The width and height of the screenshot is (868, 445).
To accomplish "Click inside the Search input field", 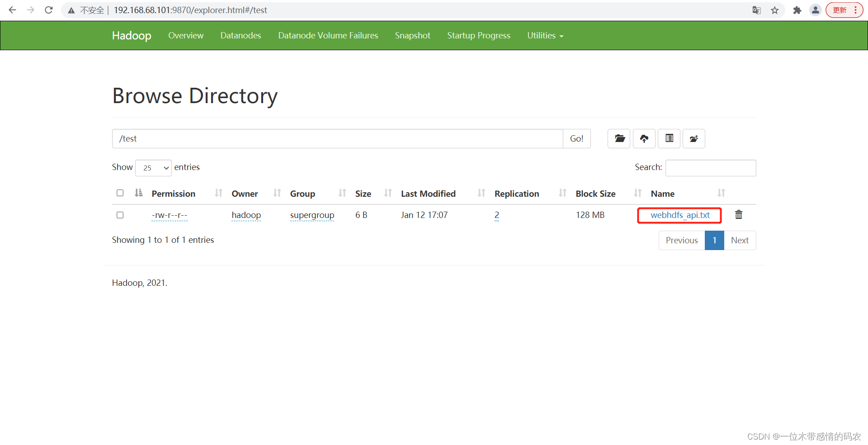I will [x=710, y=168].
